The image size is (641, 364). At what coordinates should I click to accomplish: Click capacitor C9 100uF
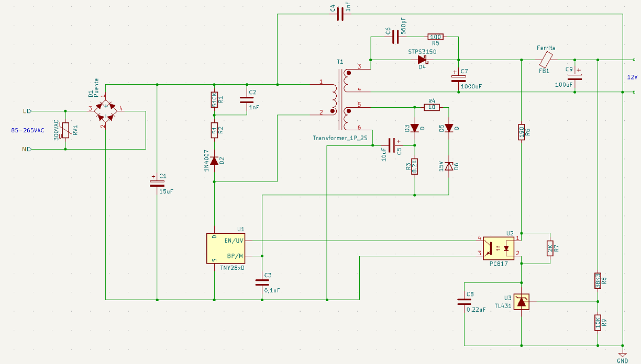click(575, 76)
